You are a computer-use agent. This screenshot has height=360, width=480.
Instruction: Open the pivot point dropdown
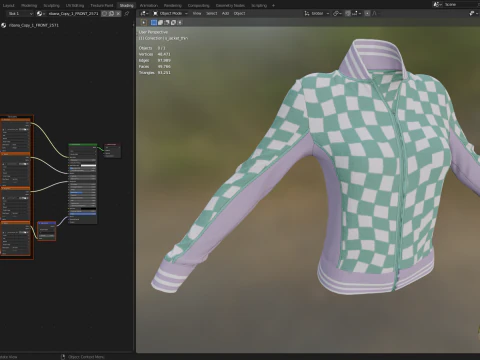[x=337, y=13]
